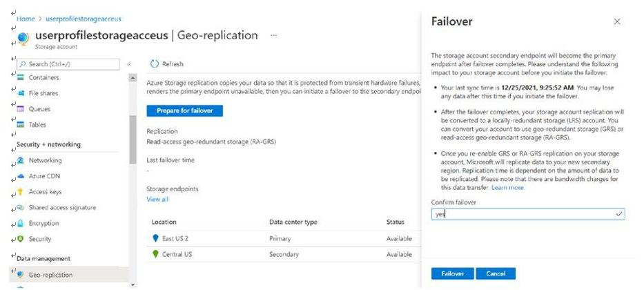Viewport: 644px width, 290px height.
Task: Select the Central US location cell
Action: 177,254
